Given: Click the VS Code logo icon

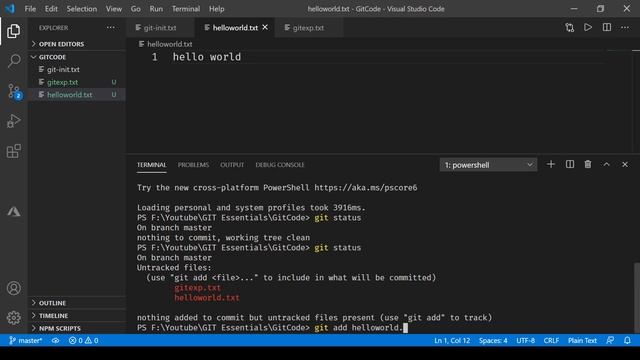Looking at the screenshot, I should point(10,9).
